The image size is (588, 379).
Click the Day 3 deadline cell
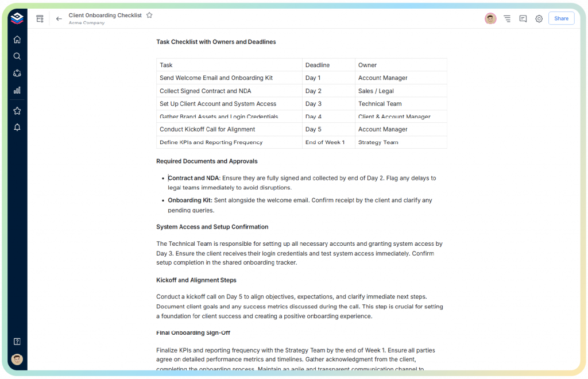pyautogui.click(x=328, y=103)
